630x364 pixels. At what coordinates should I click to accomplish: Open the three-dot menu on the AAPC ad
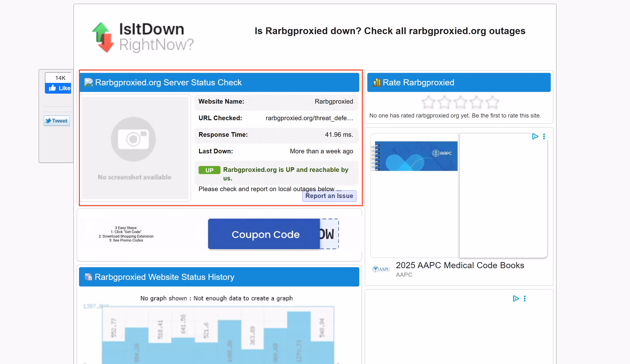pyautogui.click(x=544, y=136)
